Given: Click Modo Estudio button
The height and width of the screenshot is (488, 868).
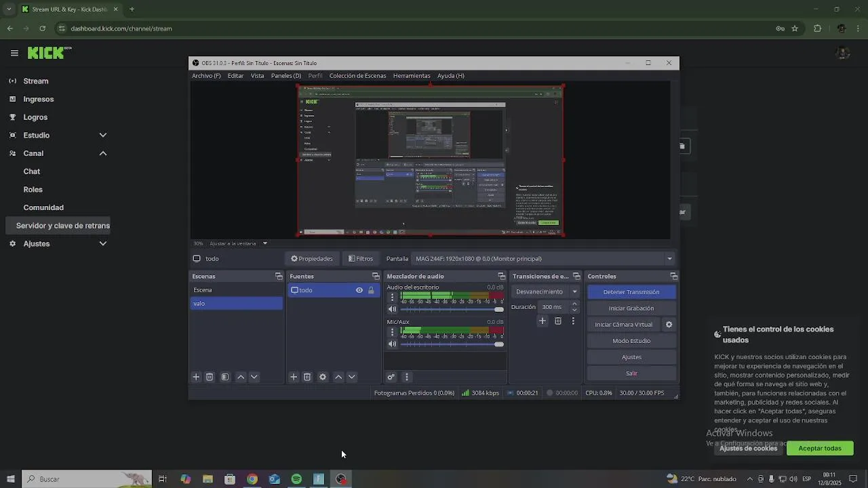Looking at the screenshot, I should click(x=631, y=341).
